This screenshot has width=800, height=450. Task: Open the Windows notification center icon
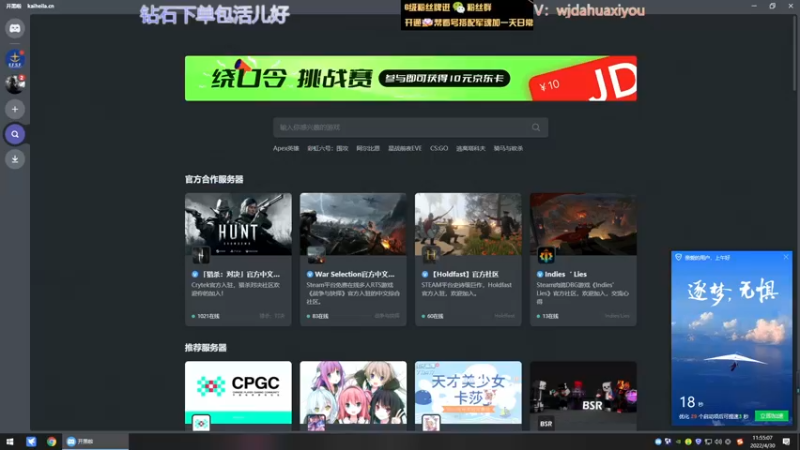pyautogui.click(x=786, y=441)
